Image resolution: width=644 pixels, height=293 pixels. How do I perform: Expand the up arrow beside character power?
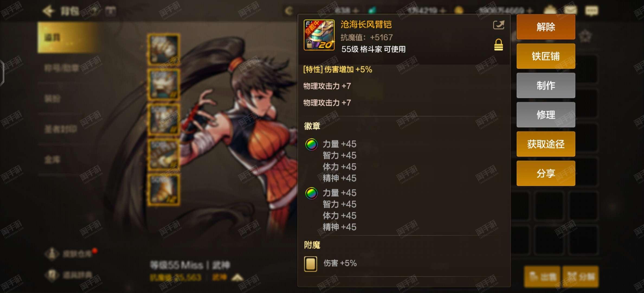click(x=237, y=278)
